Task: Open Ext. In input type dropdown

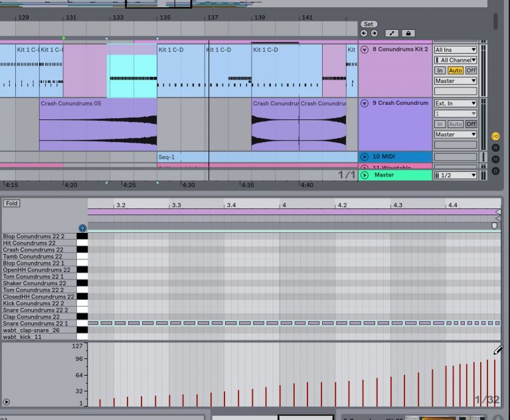Action: [x=456, y=104]
